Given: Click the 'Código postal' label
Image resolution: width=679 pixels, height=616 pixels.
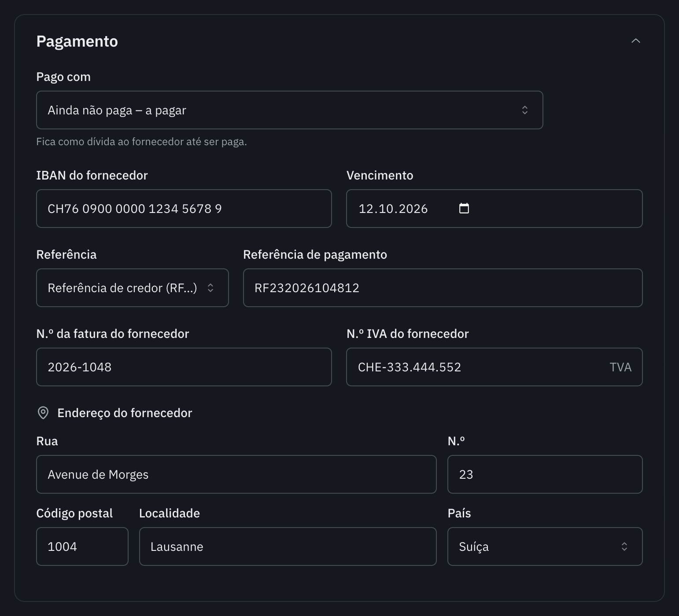Looking at the screenshot, I should 74,513.
